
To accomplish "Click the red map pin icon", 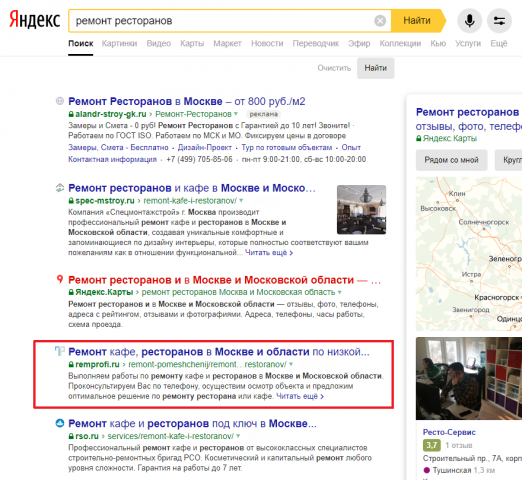I will [60, 279].
